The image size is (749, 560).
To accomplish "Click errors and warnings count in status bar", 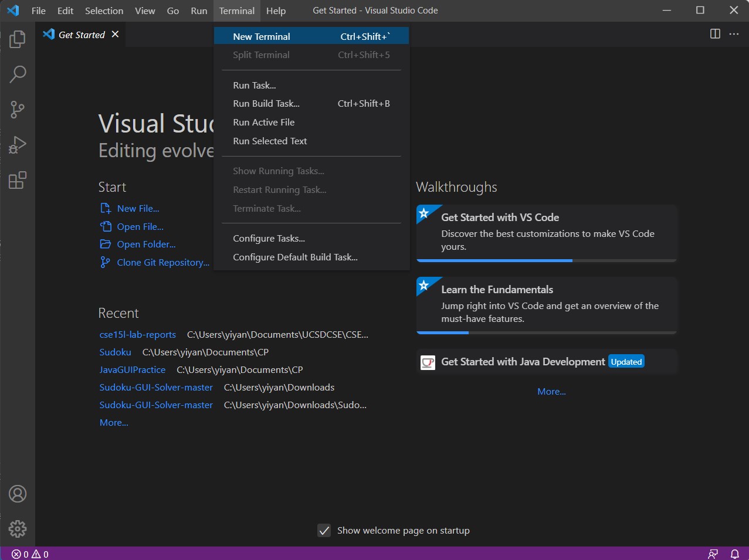I will click(30, 554).
